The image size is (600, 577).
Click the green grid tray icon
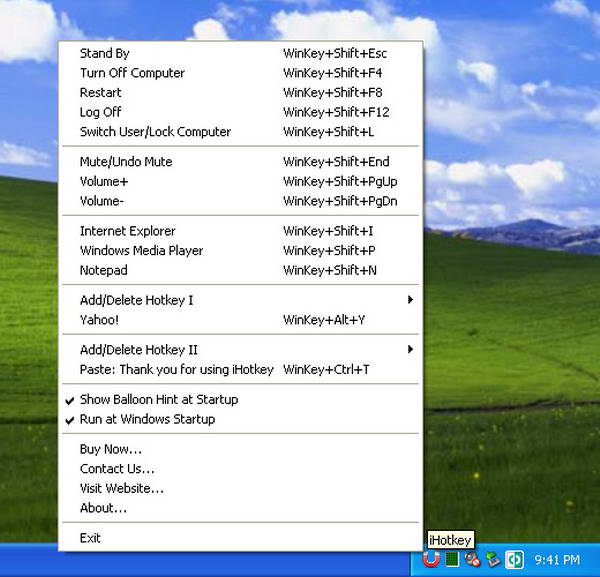point(452,559)
